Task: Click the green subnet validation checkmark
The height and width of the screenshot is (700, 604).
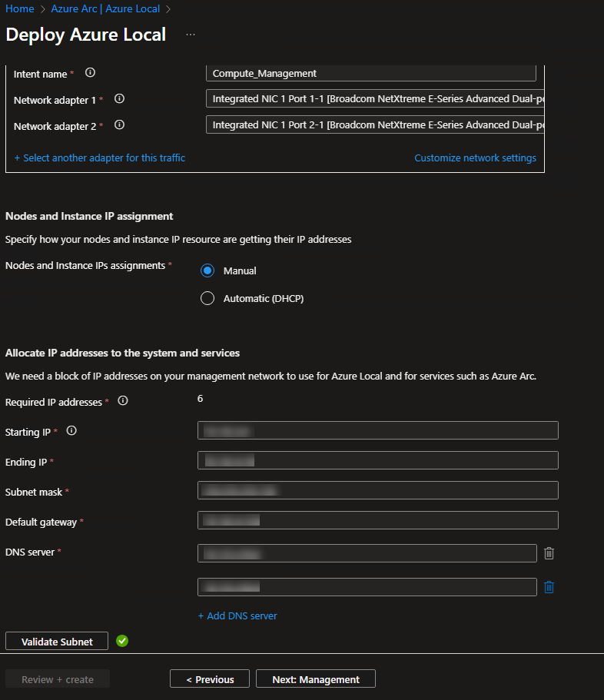Action: click(122, 641)
